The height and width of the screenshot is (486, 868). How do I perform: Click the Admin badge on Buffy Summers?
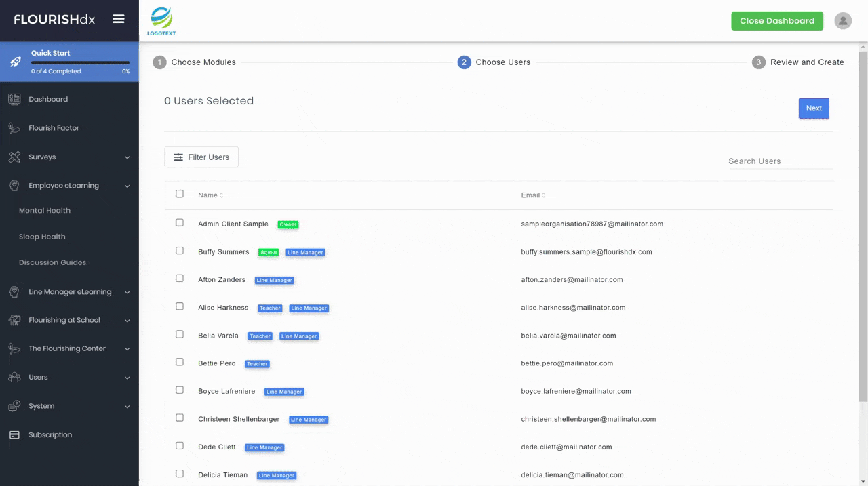point(269,252)
